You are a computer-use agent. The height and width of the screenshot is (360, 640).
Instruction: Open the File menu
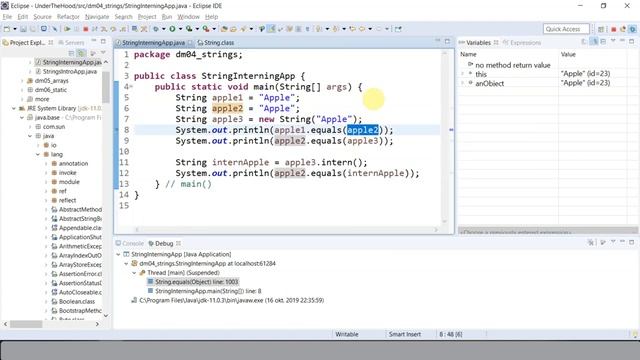(7, 17)
